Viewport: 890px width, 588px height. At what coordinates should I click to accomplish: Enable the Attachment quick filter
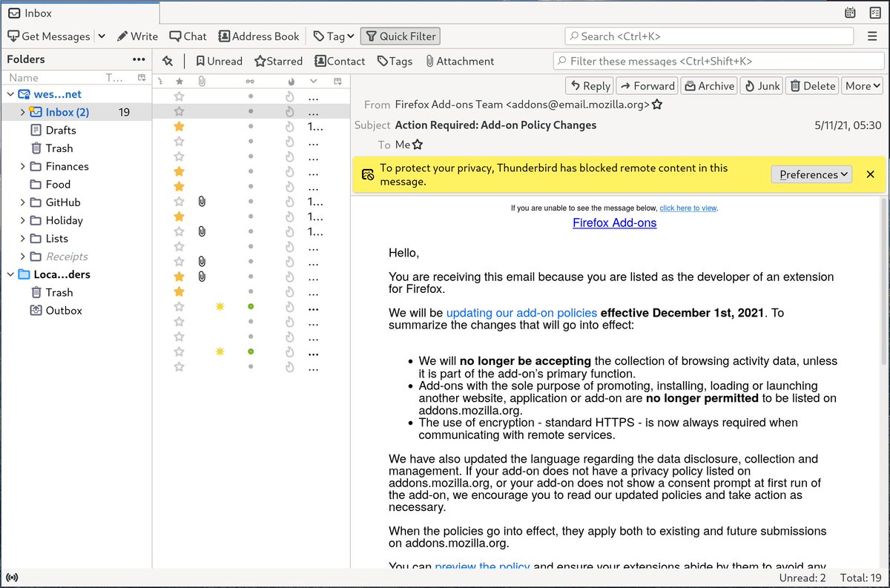pos(459,61)
